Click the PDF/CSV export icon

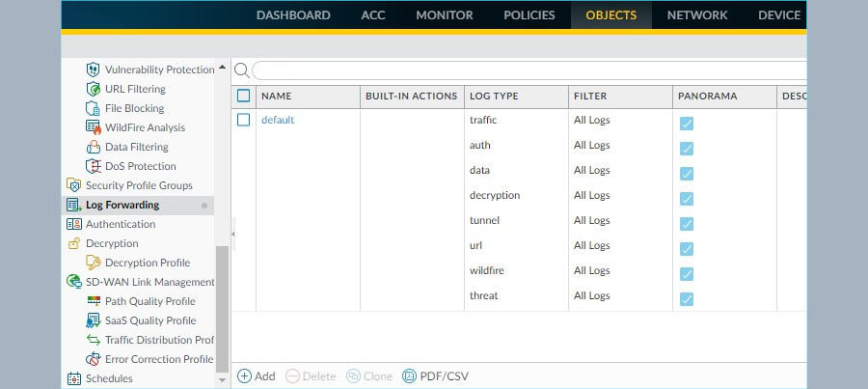click(409, 376)
